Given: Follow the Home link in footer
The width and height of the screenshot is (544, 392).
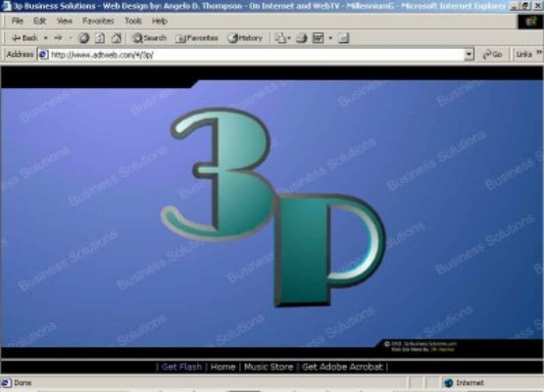Looking at the screenshot, I should tap(223, 367).
